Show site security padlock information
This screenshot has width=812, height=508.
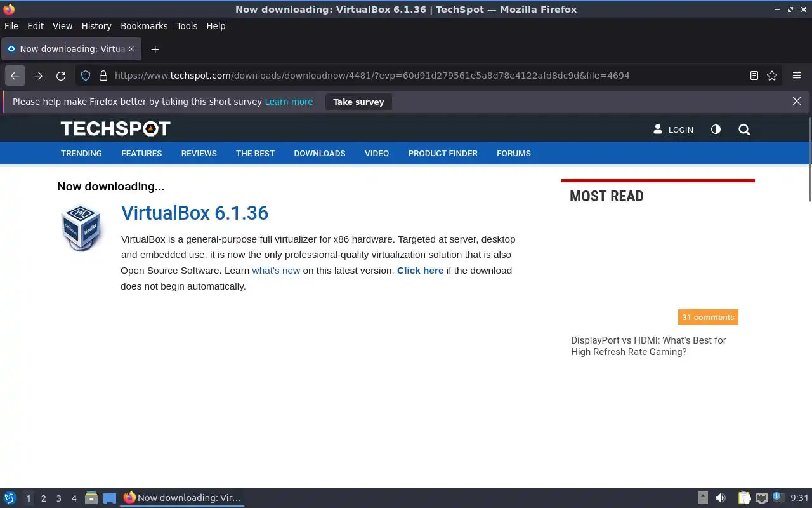pos(103,76)
